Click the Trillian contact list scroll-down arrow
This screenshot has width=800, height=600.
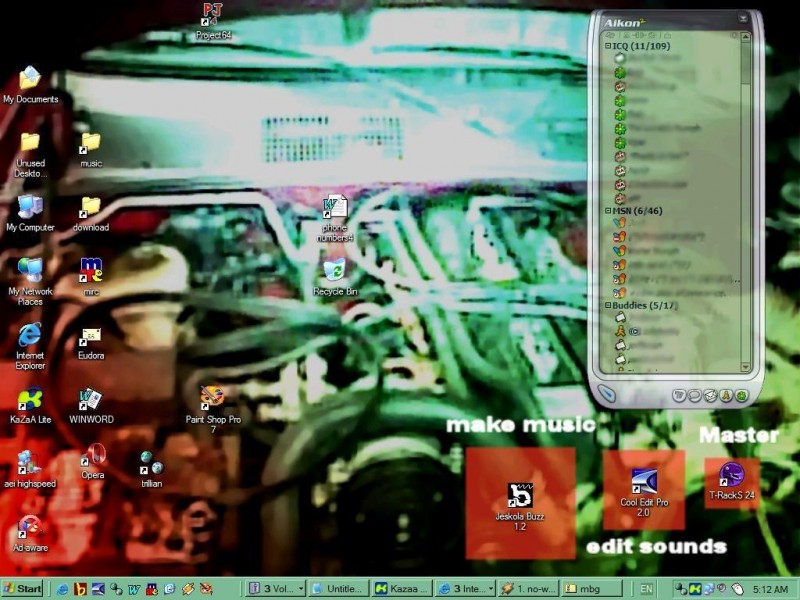click(x=745, y=367)
